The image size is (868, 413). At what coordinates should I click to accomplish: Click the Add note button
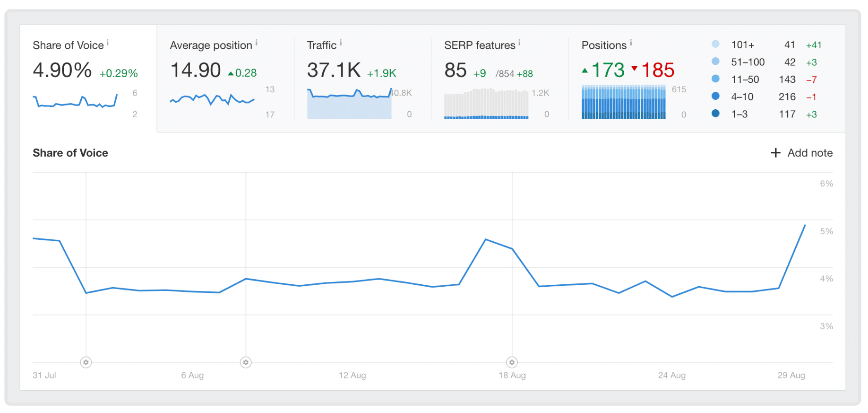[x=802, y=153]
